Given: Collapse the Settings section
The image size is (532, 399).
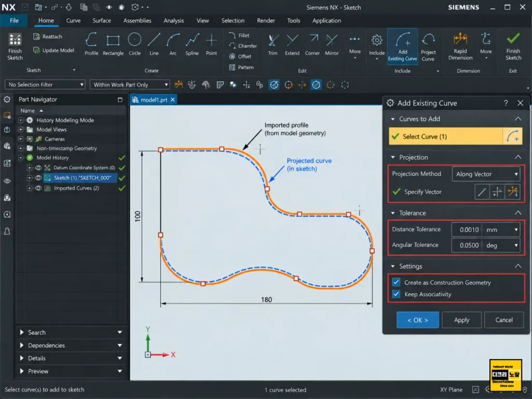Looking at the screenshot, I should pos(518,266).
